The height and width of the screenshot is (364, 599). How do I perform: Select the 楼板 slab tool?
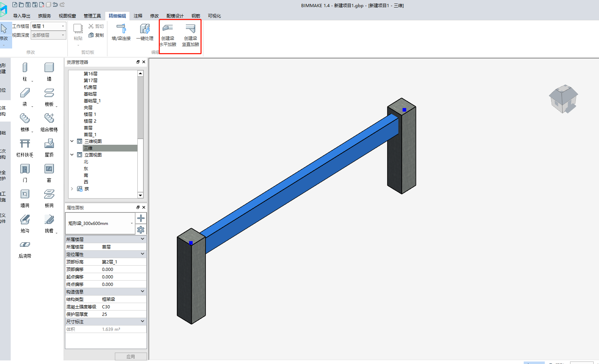49,97
